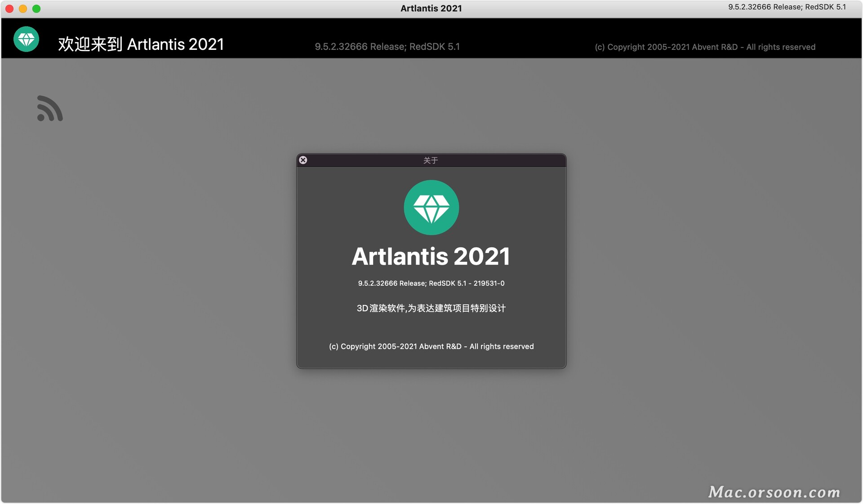Viewport: 863px width, 504px height.
Task: Click the About dialog title bar
Action: click(x=431, y=160)
